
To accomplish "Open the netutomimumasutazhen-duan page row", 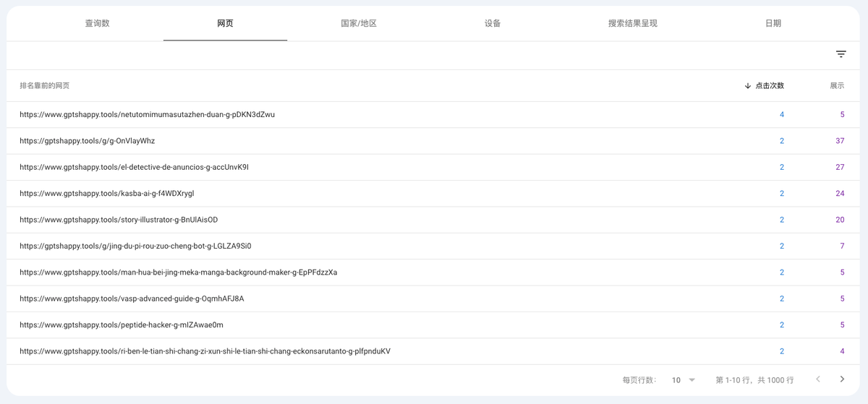I will point(434,115).
